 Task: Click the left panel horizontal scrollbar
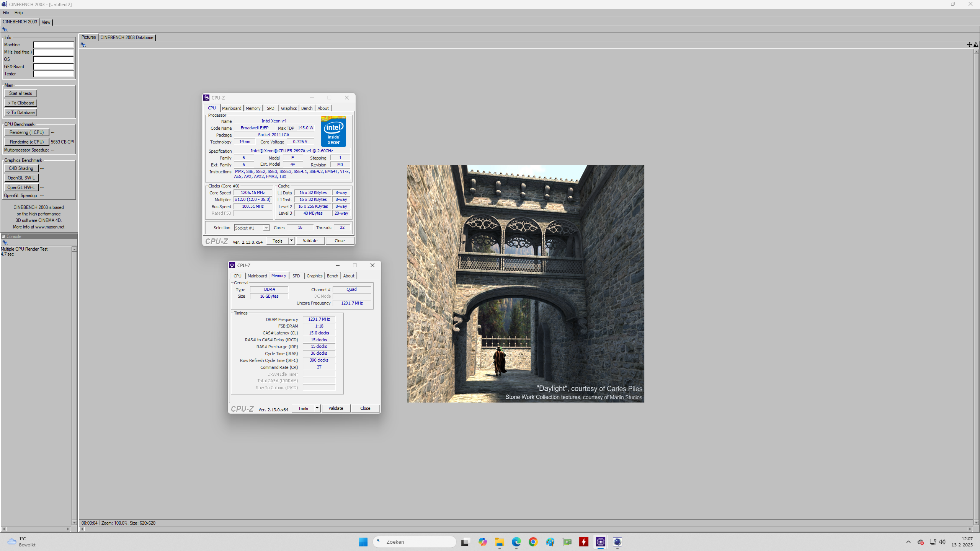(36, 529)
